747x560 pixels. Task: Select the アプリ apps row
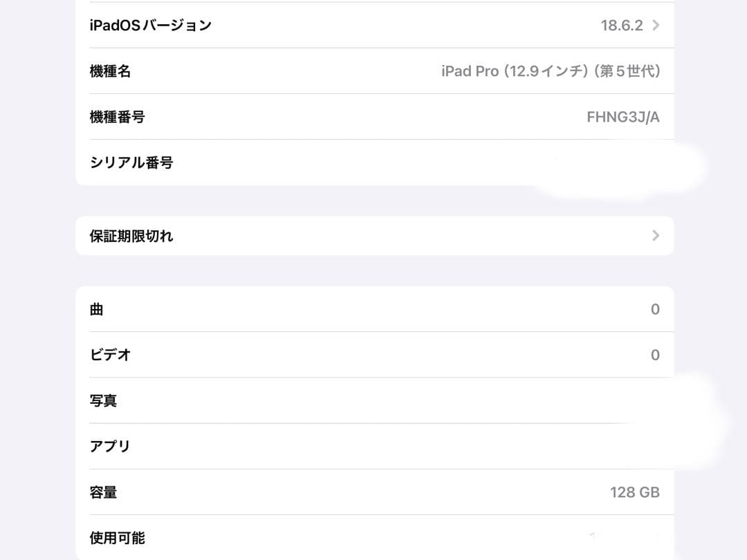(373, 446)
